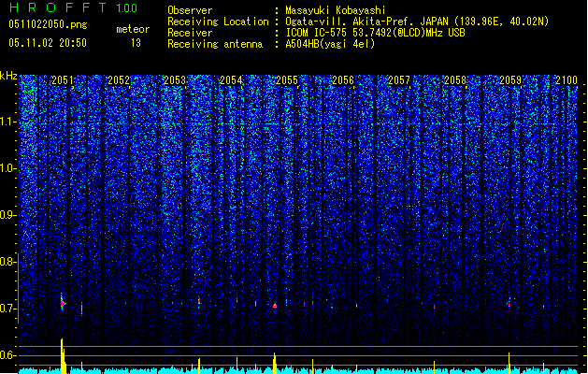This screenshot has width=588, height=374.
Task: Click the A504HB(yagi 4el) antenna value
Action: tap(330, 44)
